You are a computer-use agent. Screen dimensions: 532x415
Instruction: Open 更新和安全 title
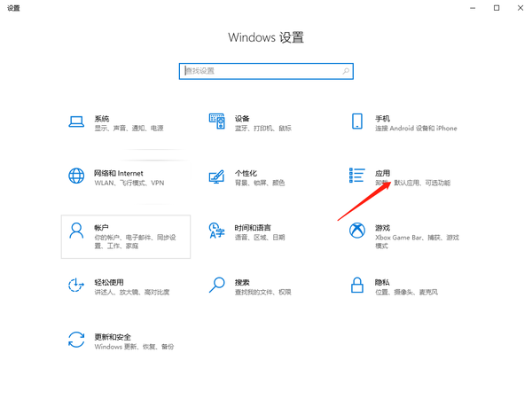point(113,337)
